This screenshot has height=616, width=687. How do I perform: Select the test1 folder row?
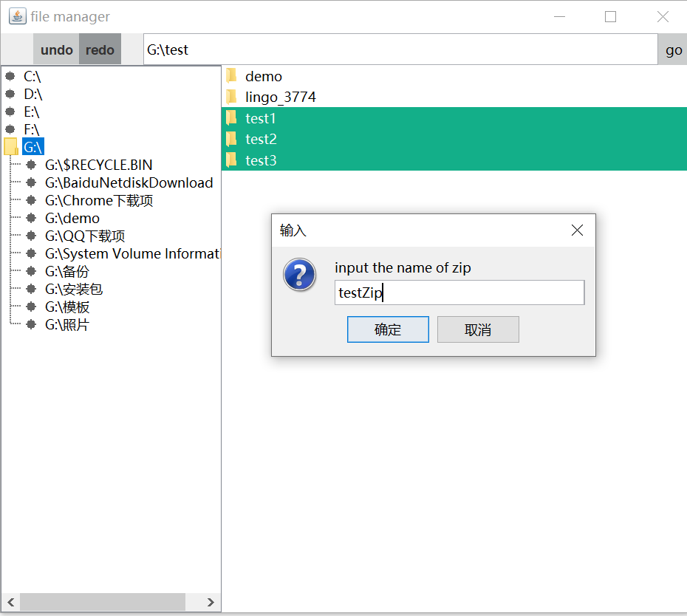[454, 118]
